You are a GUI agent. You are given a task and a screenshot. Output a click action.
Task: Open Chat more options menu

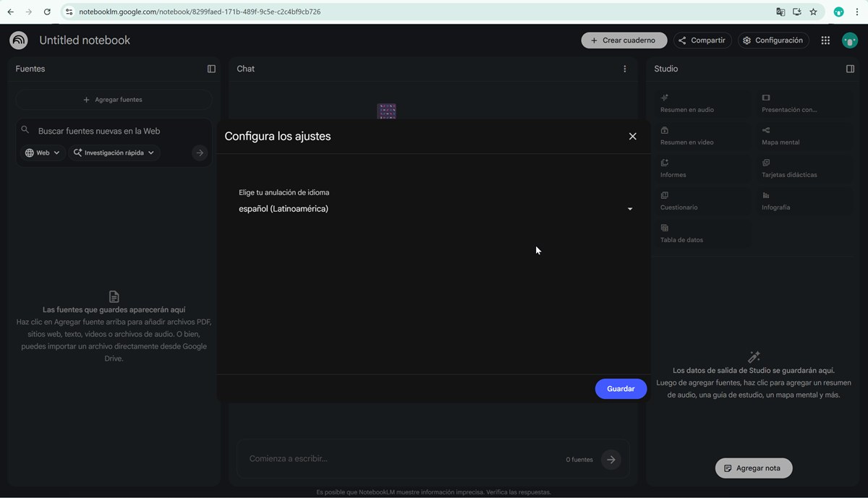[x=625, y=69]
